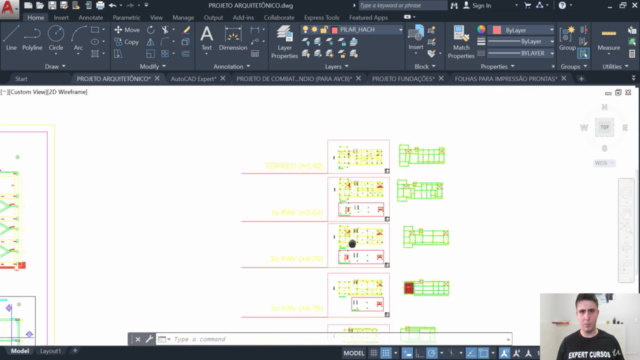Expand the Draw panel
Screen dimensions: 640x360
point(55,67)
